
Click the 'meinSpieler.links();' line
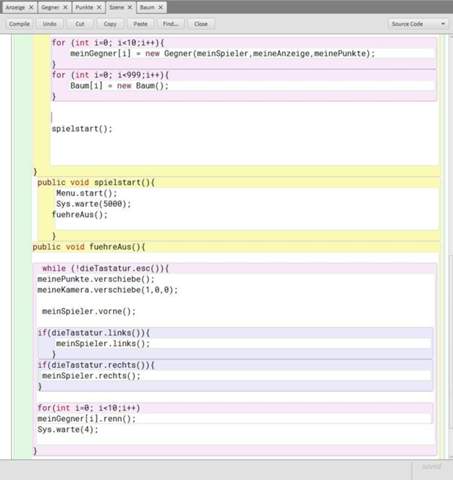click(x=103, y=344)
